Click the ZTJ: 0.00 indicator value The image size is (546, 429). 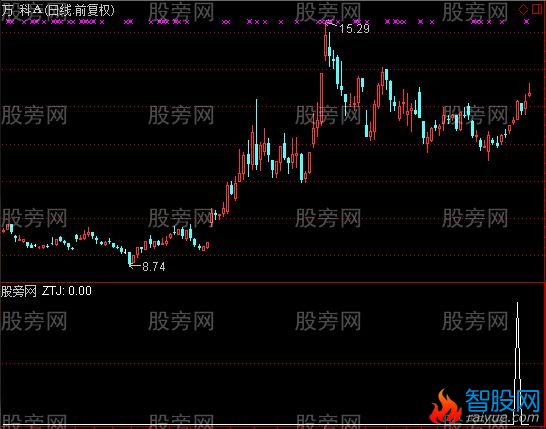(x=67, y=291)
